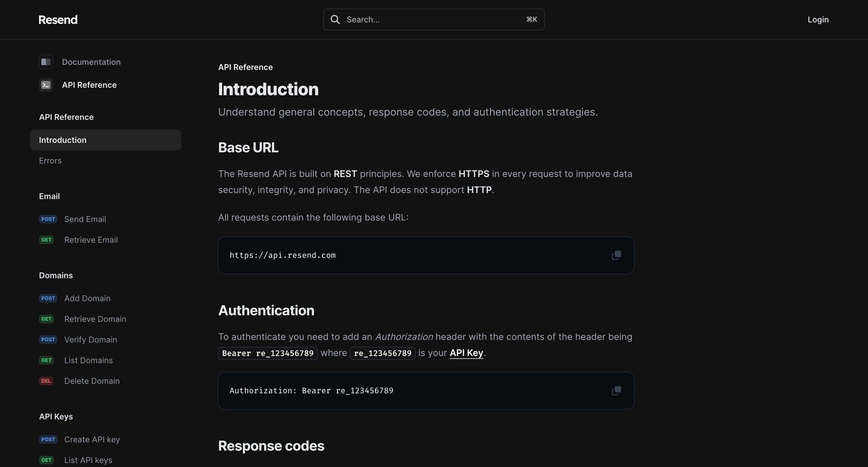Click the GET badge beside Retrieve Domain
This screenshot has height=467, width=868.
(x=46, y=319)
